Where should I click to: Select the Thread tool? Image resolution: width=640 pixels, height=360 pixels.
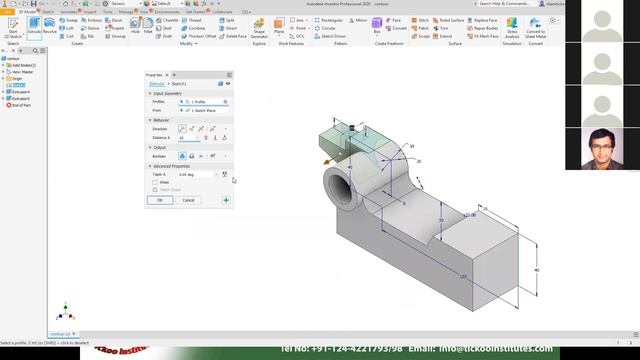[x=191, y=20]
